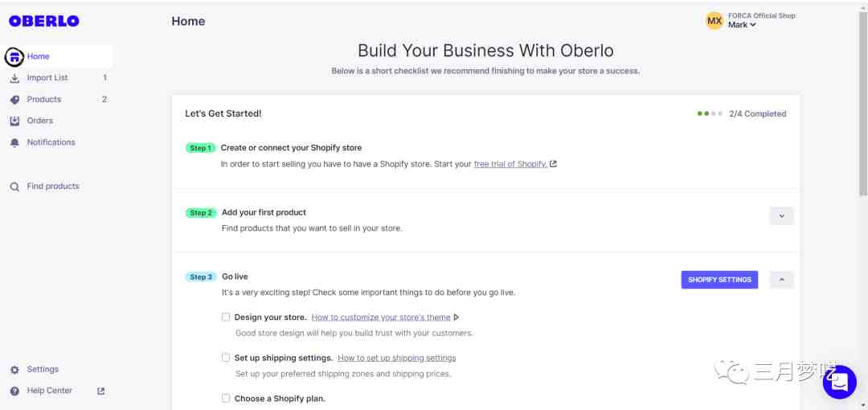This screenshot has width=868, height=410.
Task: Open the free trial of Shopify link
Action: point(510,164)
